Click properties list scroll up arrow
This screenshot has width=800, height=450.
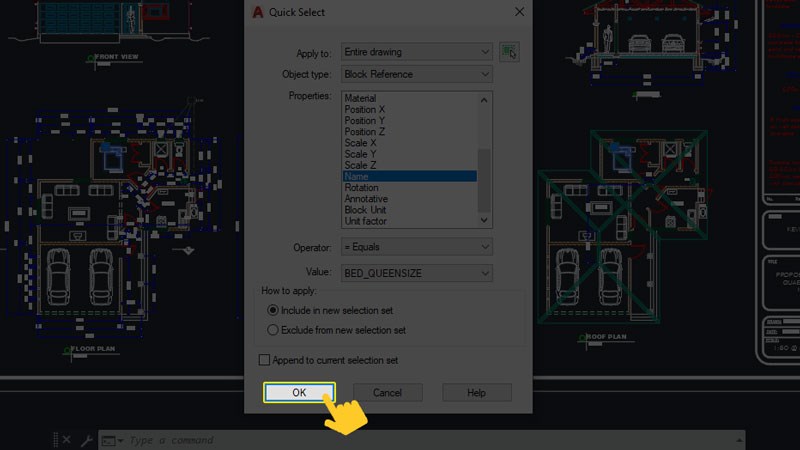pyautogui.click(x=484, y=100)
